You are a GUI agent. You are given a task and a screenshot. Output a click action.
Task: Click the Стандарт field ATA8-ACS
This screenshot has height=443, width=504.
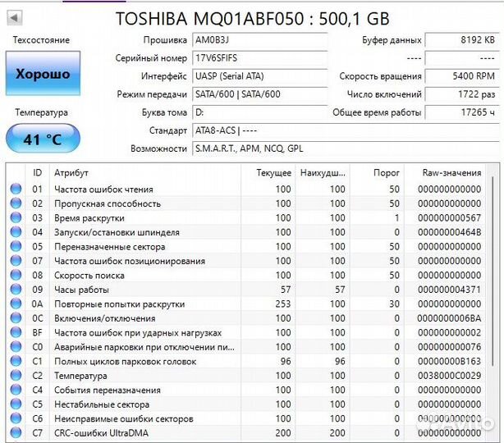click(346, 130)
